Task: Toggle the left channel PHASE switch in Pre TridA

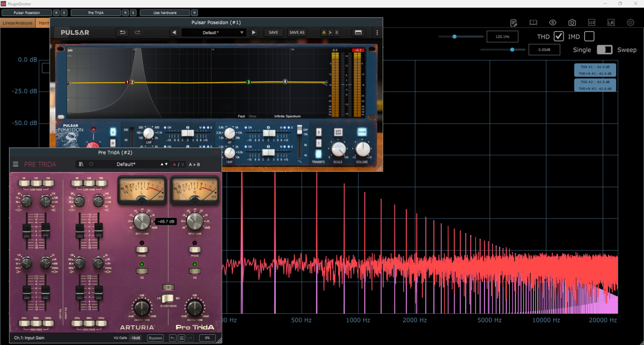Action: point(142,249)
